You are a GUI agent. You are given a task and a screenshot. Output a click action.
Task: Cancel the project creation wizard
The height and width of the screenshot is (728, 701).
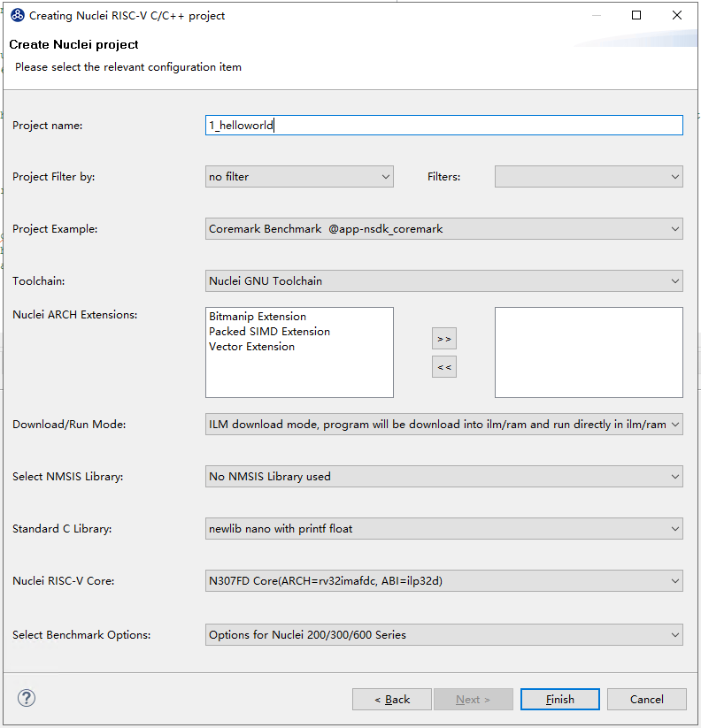point(646,700)
